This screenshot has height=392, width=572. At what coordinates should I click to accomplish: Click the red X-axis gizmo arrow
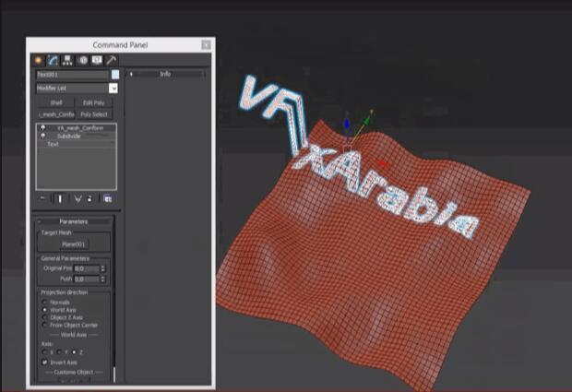[382, 164]
